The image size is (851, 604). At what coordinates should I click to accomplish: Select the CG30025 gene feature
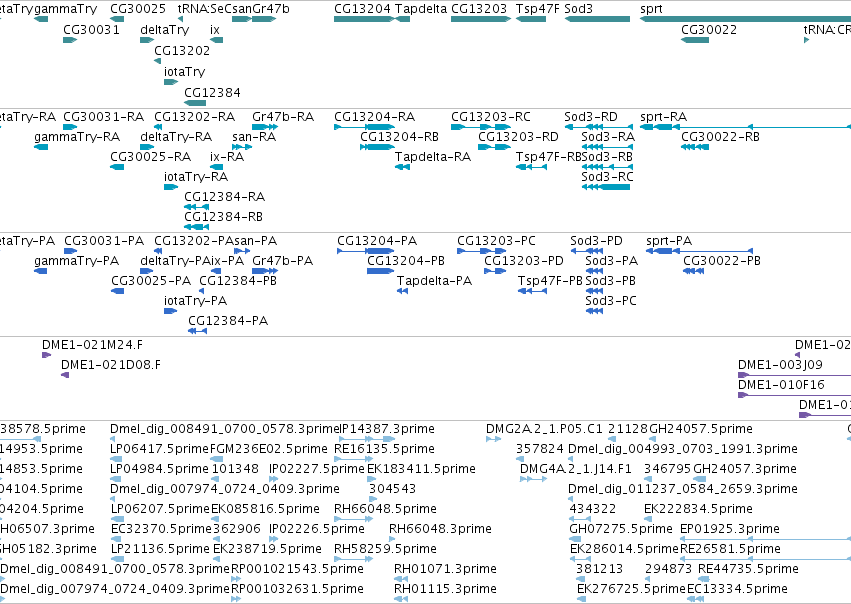coord(117,19)
